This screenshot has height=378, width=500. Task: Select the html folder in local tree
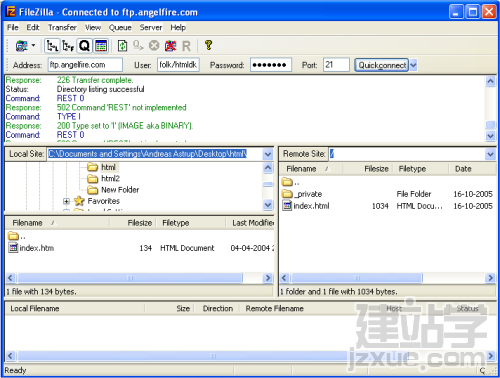(x=108, y=167)
